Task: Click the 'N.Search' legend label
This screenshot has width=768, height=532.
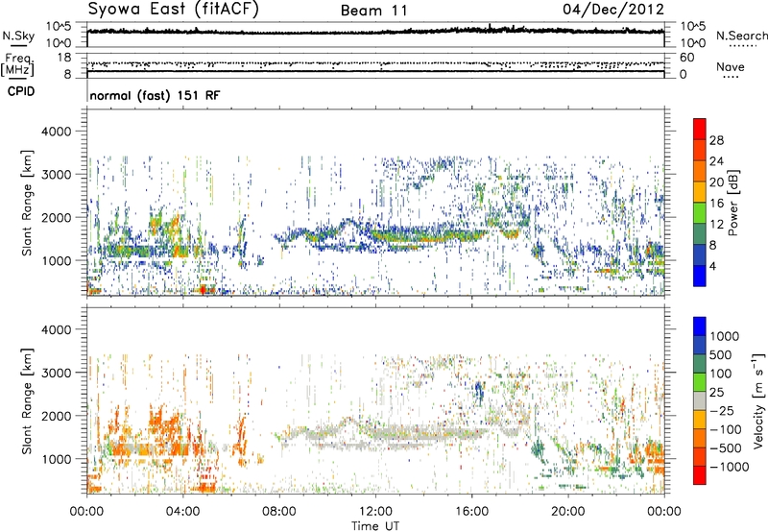Action: (742, 36)
